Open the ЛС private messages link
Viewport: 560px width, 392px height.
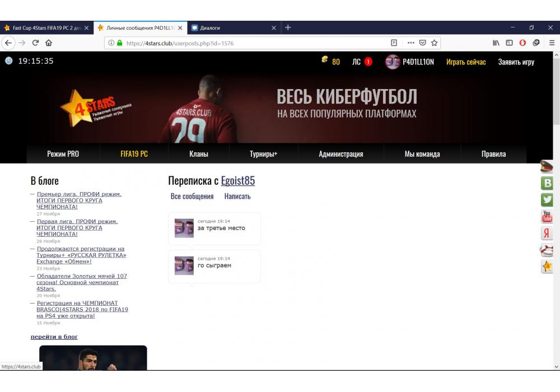356,62
